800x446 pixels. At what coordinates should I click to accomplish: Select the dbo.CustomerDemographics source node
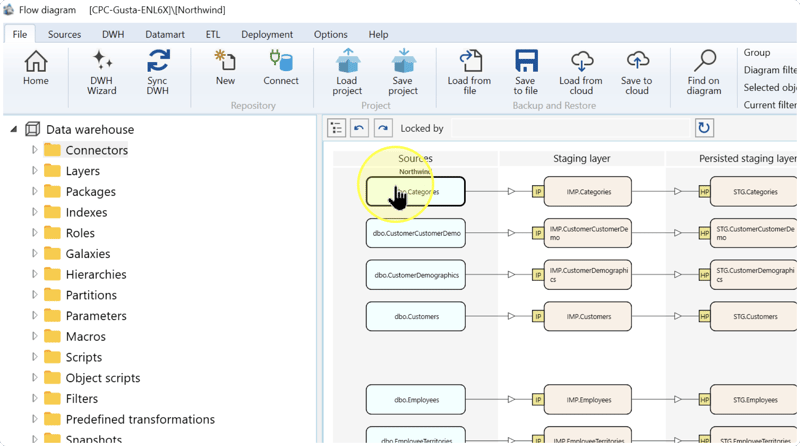coord(415,275)
